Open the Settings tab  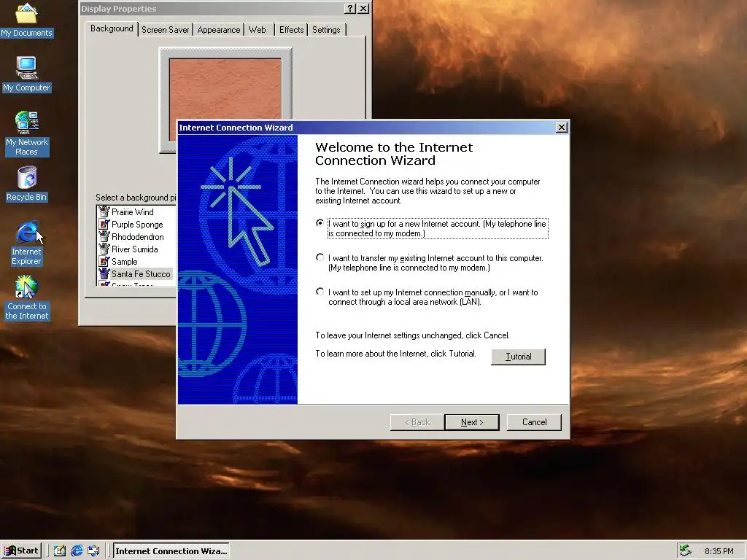[326, 29]
